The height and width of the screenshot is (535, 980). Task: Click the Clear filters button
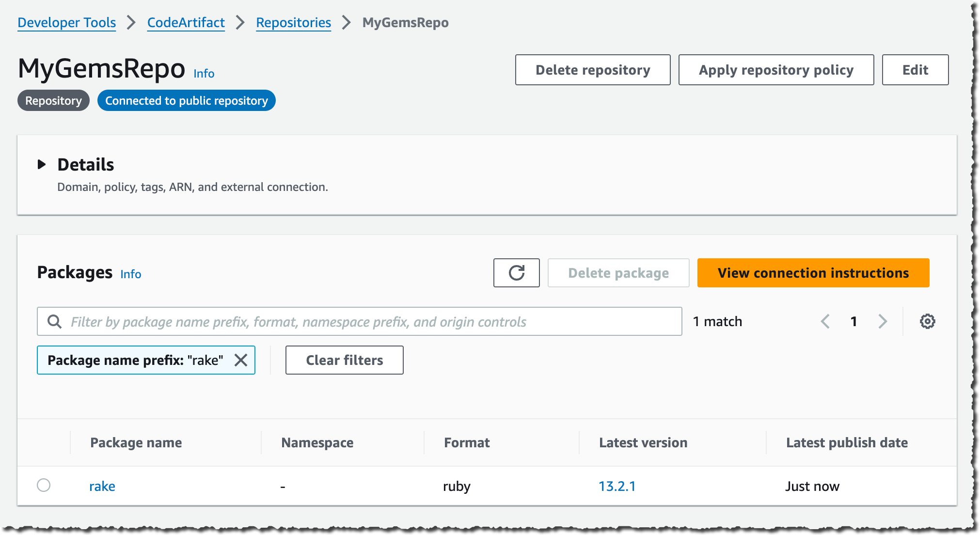point(344,360)
